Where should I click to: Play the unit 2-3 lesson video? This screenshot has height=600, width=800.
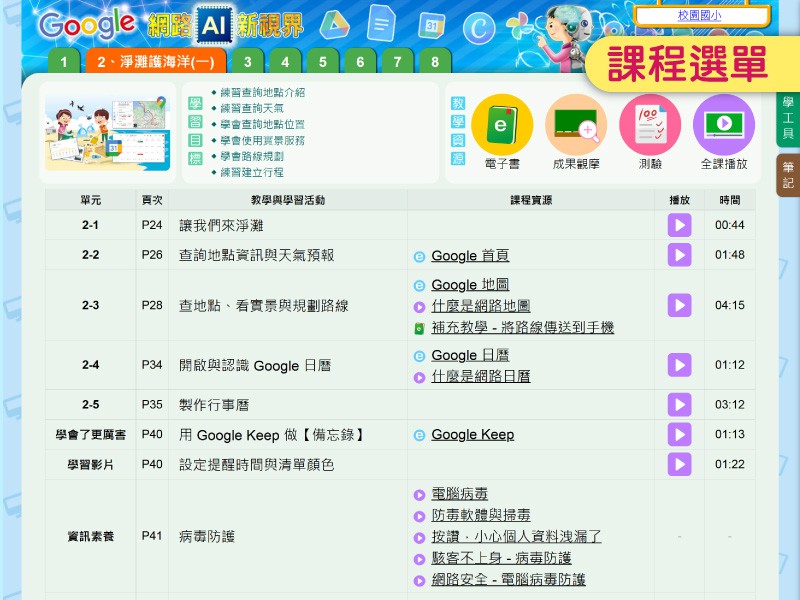pos(679,305)
